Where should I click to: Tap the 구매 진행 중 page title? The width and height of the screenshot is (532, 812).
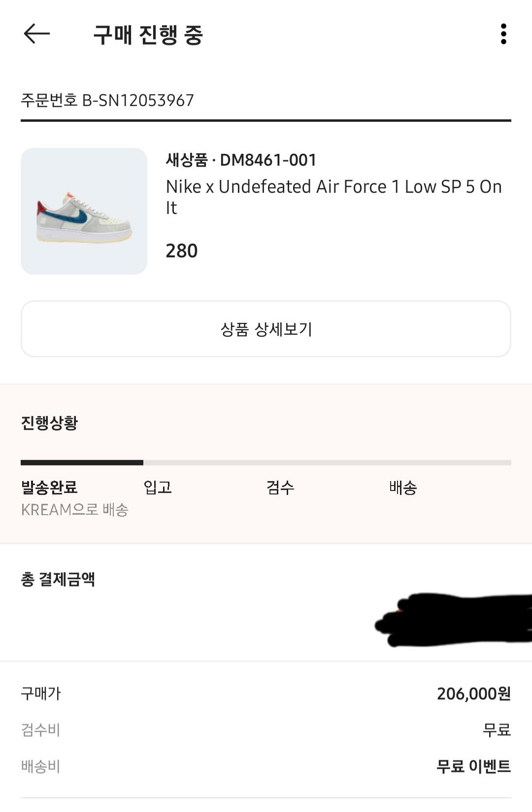tap(148, 35)
